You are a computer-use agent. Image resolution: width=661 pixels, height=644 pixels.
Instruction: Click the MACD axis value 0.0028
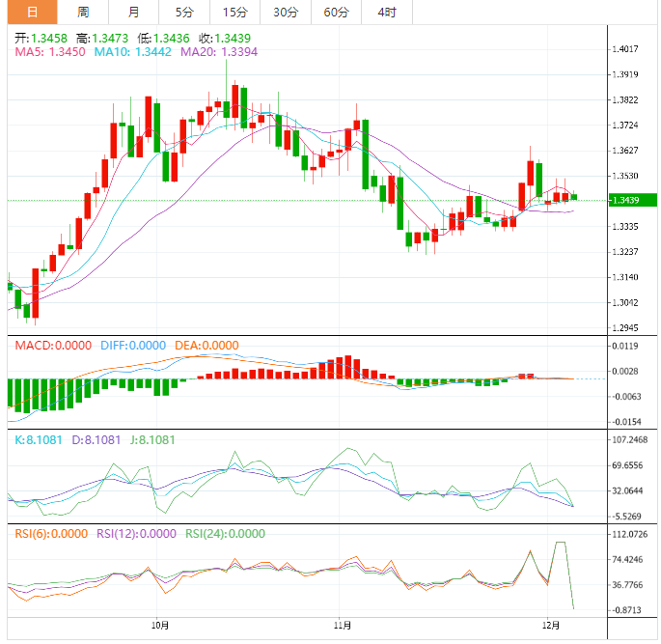point(625,371)
